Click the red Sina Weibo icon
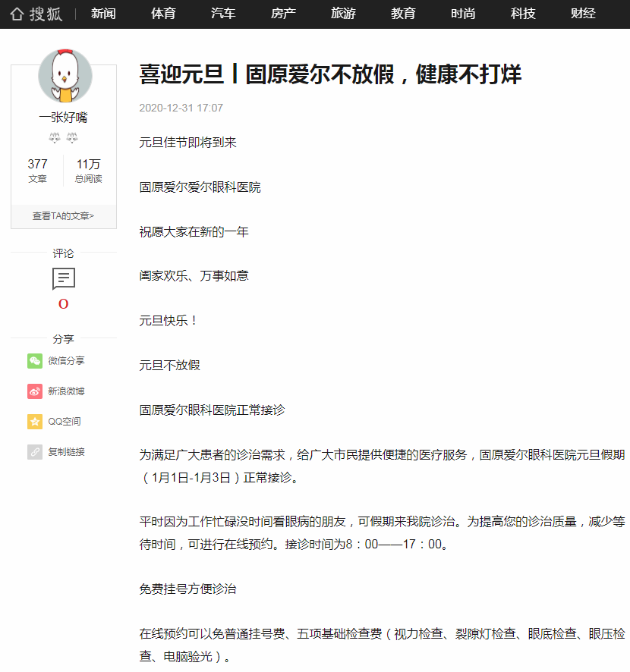The height and width of the screenshot is (672, 630). click(x=35, y=391)
